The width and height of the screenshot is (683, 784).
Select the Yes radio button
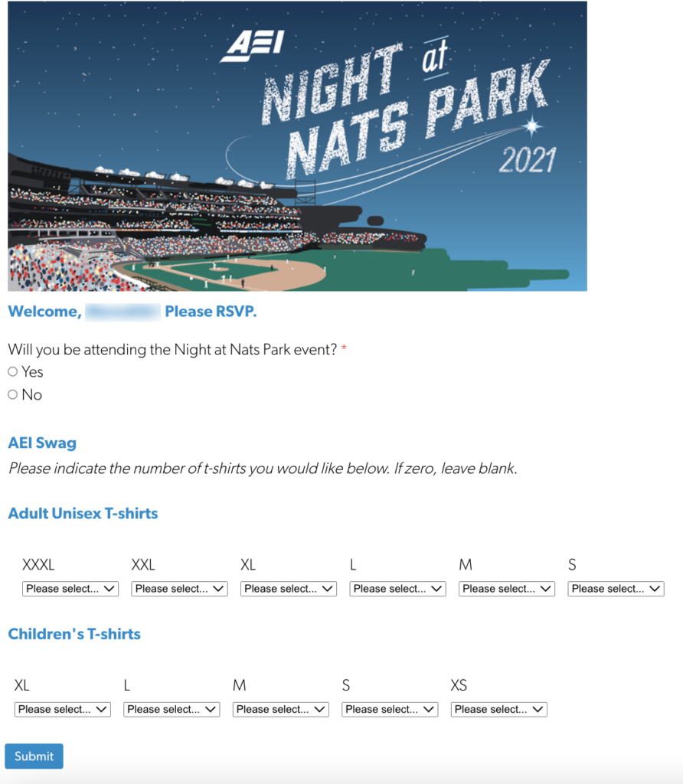click(x=12, y=372)
